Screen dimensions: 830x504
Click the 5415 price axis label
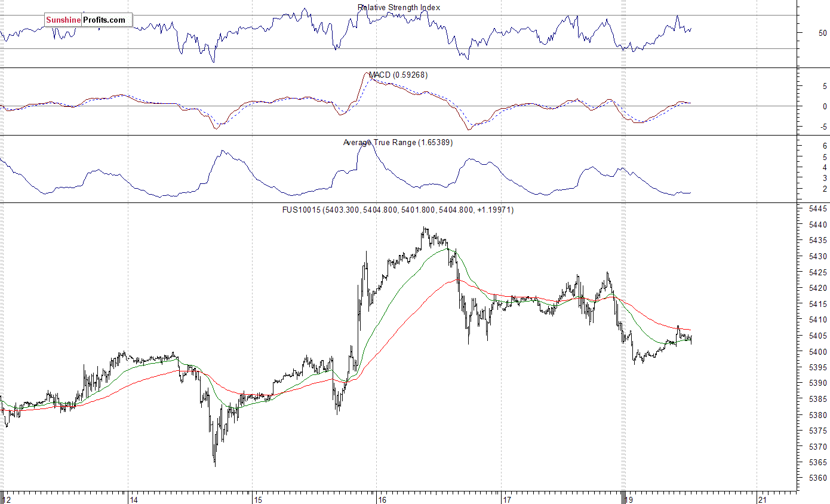pyautogui.click(x=819, y=304)
